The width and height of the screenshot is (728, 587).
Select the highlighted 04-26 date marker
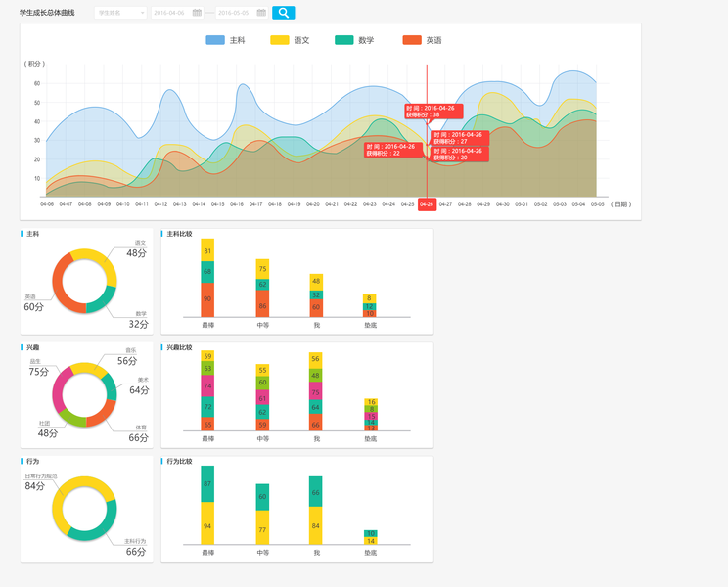427,204
